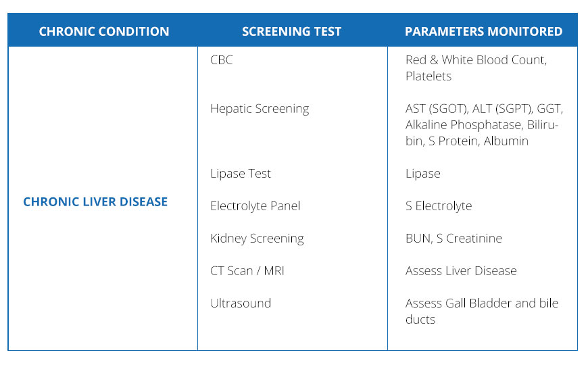588x365 pixels.
Task: Click the Lipase Test entry
Action: click(x=241, y=173)
